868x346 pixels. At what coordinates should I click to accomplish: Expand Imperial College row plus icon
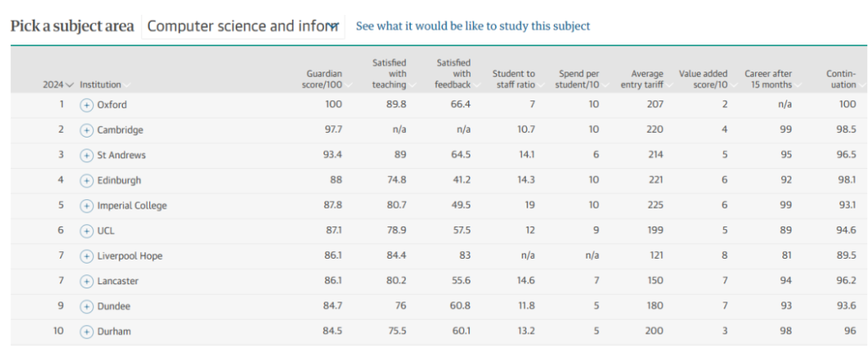(87, 205)
